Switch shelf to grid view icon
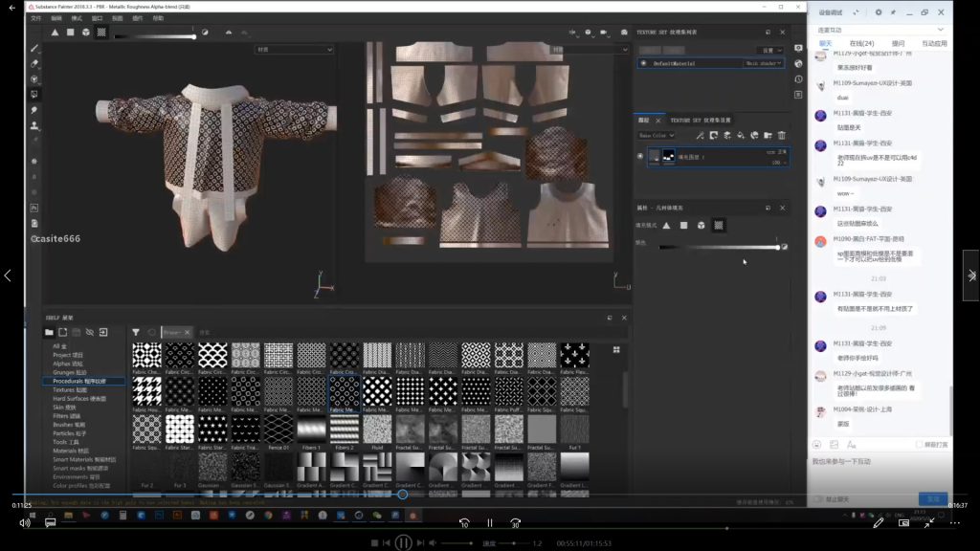 (x=615, y=349)
